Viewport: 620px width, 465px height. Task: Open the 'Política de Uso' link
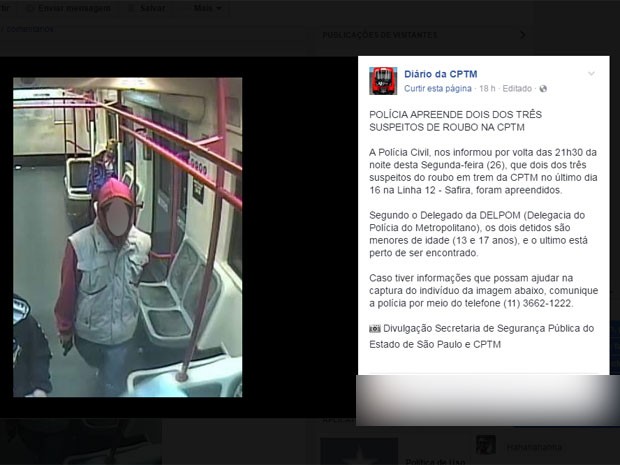(x=435, y=461)
